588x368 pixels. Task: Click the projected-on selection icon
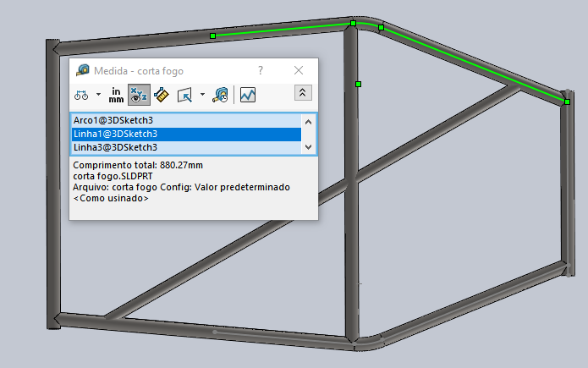185,95
